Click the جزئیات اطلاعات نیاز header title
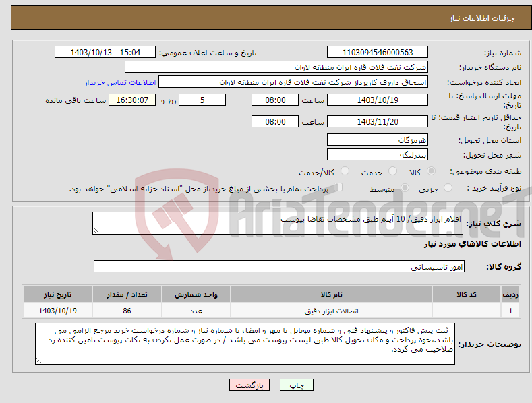This screenshot has width=532, height=403. pos(482,18)
